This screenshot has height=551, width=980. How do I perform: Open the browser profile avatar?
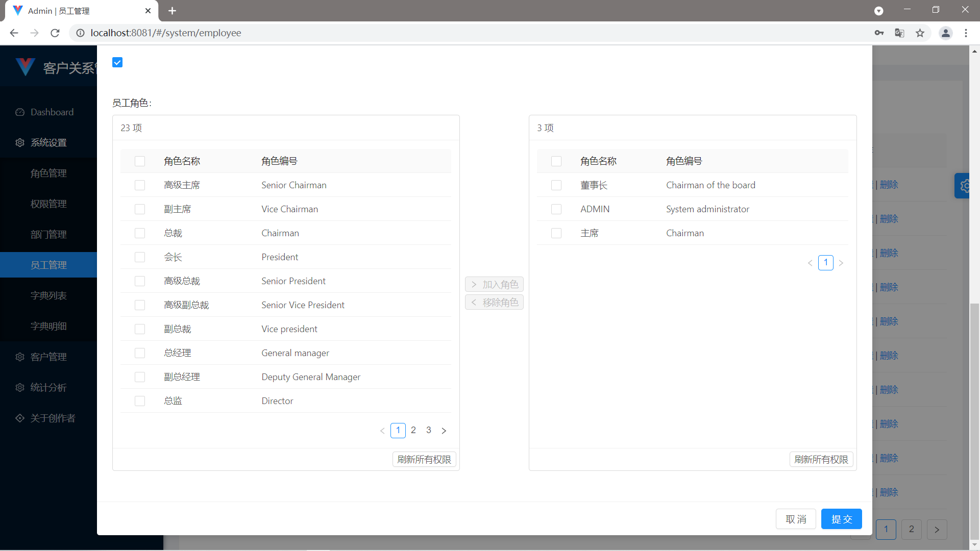tap(945, 33)
